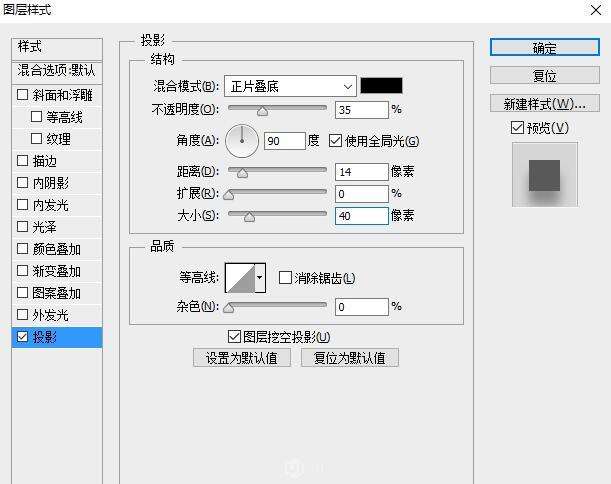This screenshot has height=484, width=611.
Task: Click the 不透明度 slider handle
Action: click(263, 111)
